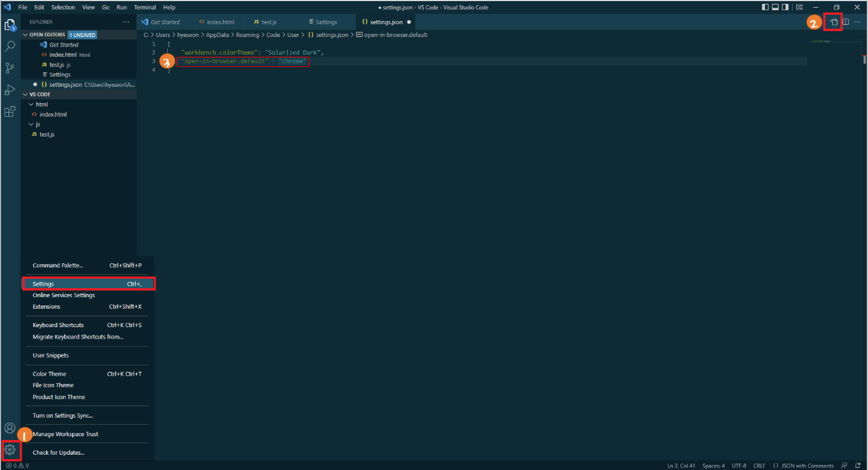This screenshot has height=470, width=868.
Task: Collapse the OPEN EDITORS section
Action: coord(79,34)
